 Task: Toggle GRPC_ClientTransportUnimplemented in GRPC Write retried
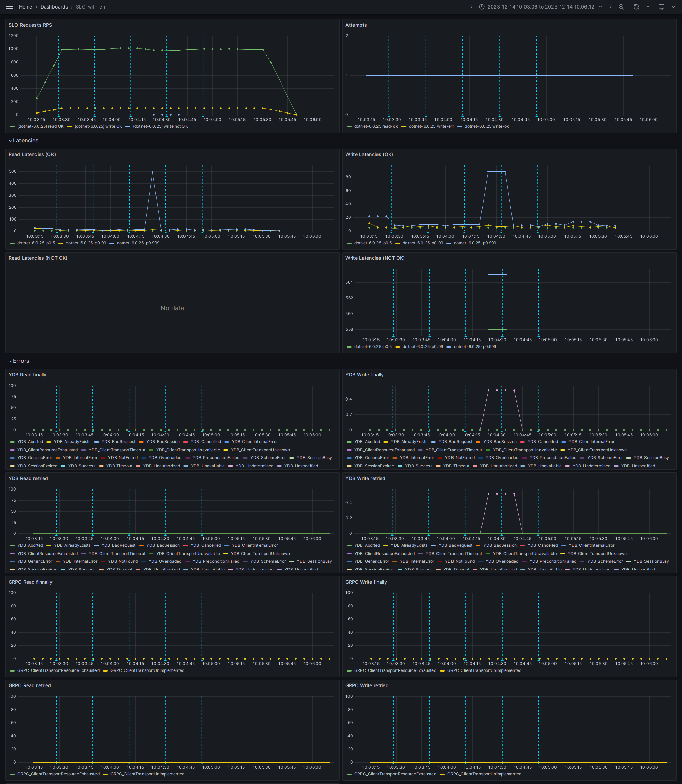pyautogui.click(x=484, y=774)
